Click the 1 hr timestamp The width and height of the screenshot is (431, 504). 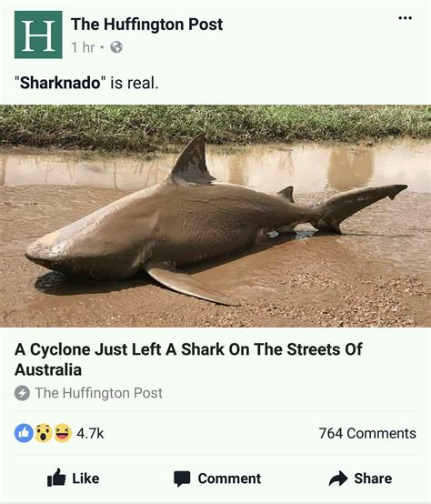[x=83, y=47]
